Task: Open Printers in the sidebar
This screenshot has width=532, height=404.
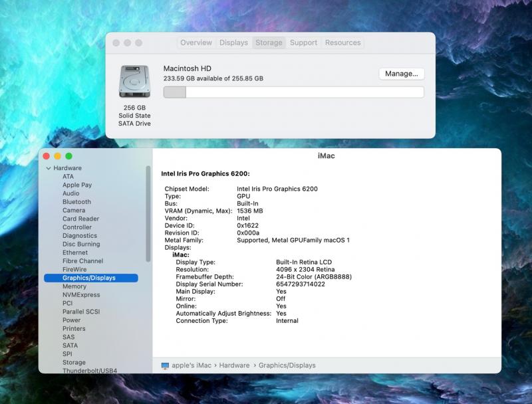Action: pyautogui.click(x=74, y=329)
